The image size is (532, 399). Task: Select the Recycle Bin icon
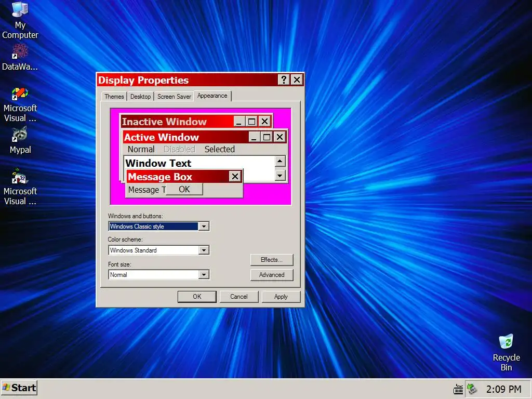(506, 353)
